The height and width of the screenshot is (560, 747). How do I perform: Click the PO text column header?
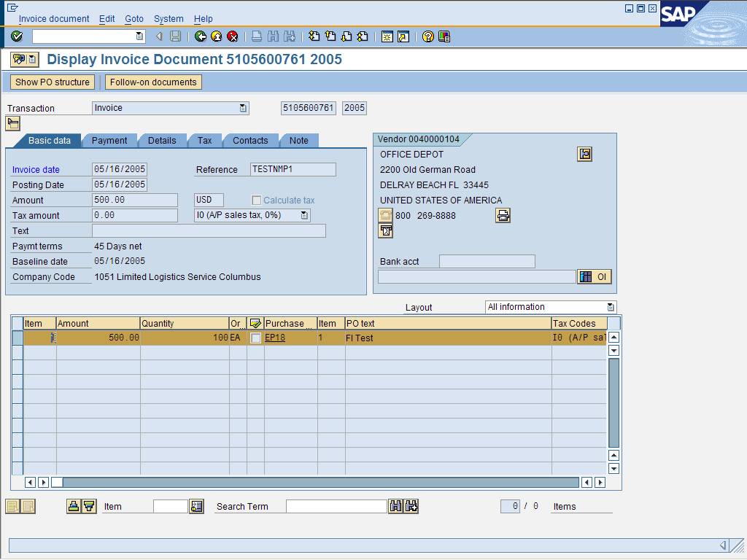(449, 323)
